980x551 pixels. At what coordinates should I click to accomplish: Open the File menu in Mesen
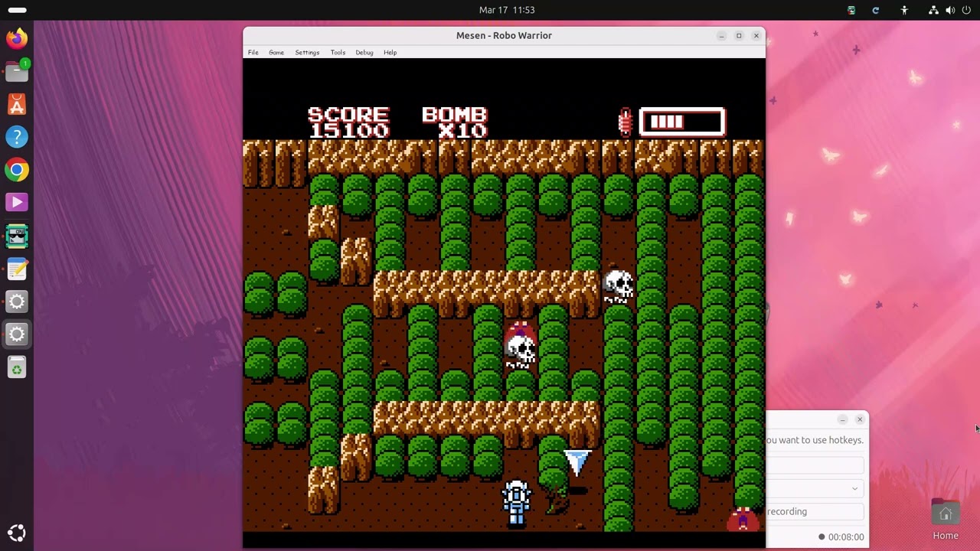point(253,52)
